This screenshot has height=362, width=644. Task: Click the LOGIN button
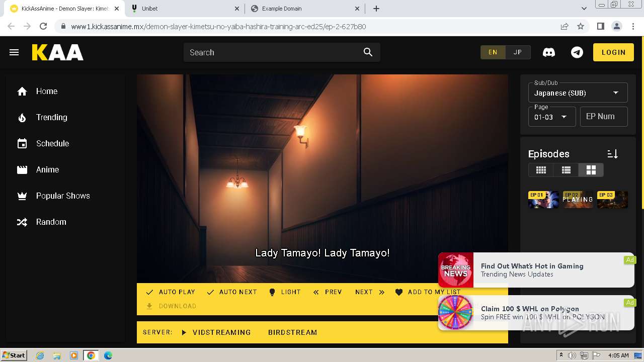(613, 52)
